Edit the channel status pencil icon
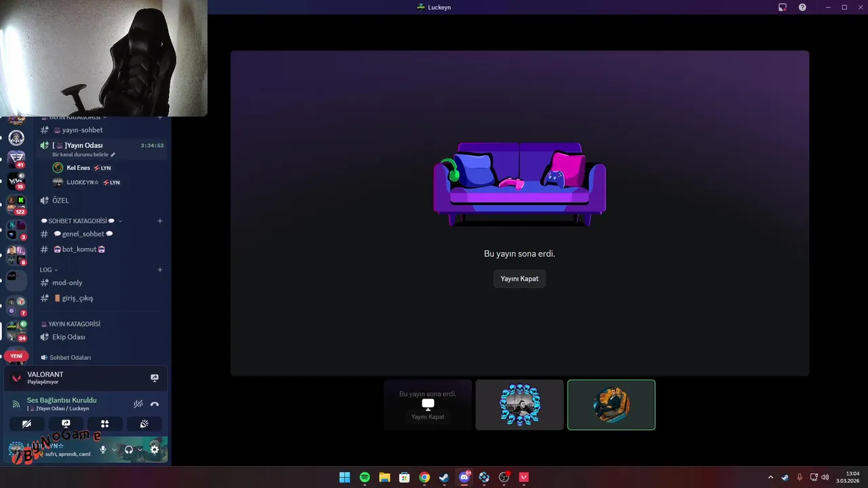The width and height of the screenshot is (868, 488). click(x=113, y=155)
